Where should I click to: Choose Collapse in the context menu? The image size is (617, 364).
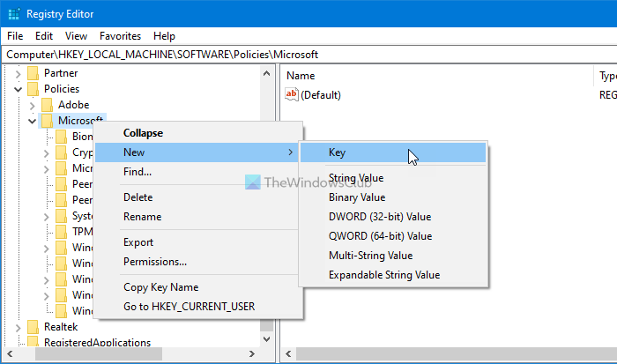pyautogui.click(x=198, y=133)
